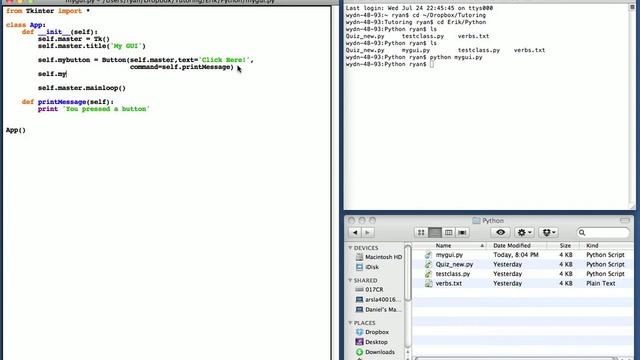This screenshot has width=640, height=360.
Task: Select mygui.py file in Finder
Action: [449, 255]
